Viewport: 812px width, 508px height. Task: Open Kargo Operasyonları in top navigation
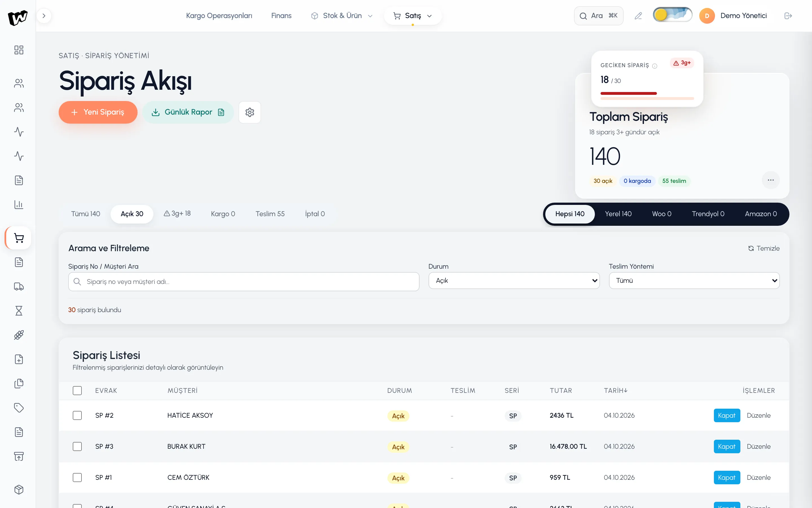click(x=219, y=16)
